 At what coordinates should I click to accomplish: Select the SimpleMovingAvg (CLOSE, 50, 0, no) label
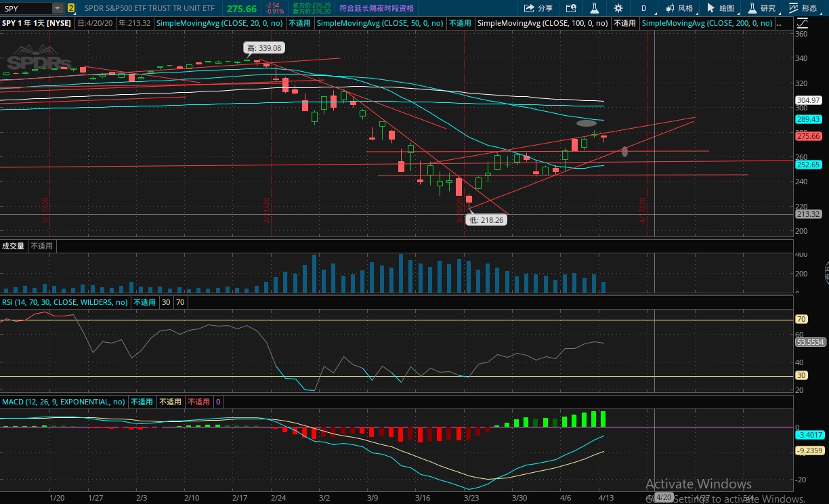point(381,23)
